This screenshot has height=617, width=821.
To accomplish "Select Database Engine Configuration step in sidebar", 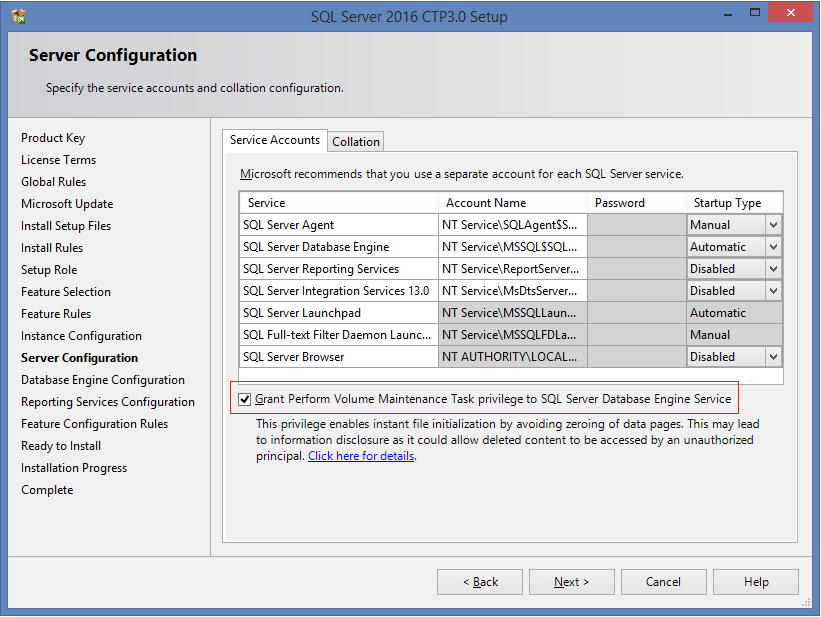I will (x=103, y=380).
